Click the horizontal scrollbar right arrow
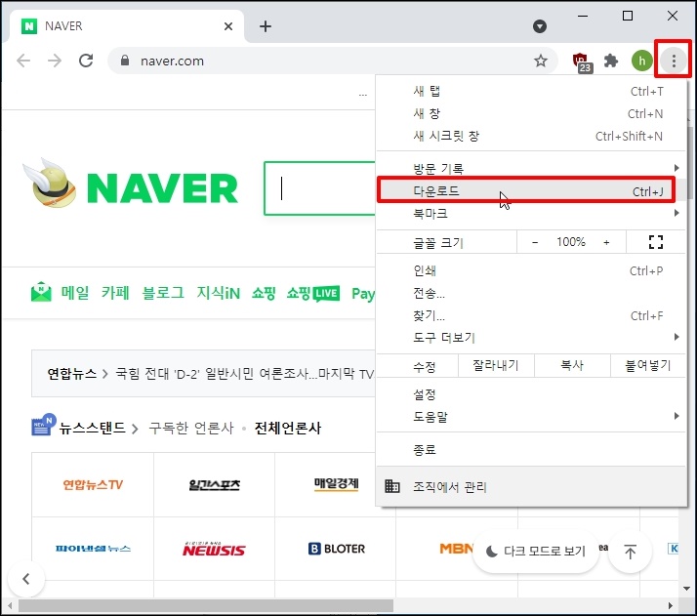The height and width of the screenshot is (616, 697). pyautogui.click(x=671, y=605)
